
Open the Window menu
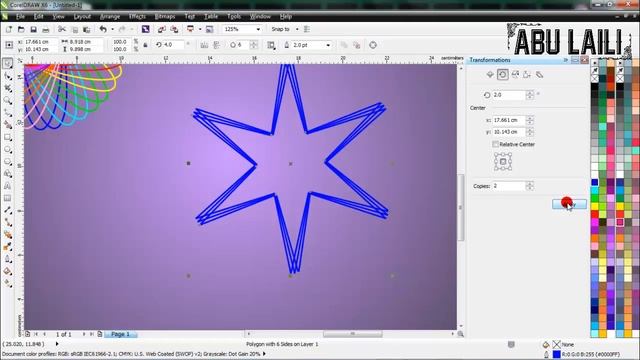click(260, 16)
